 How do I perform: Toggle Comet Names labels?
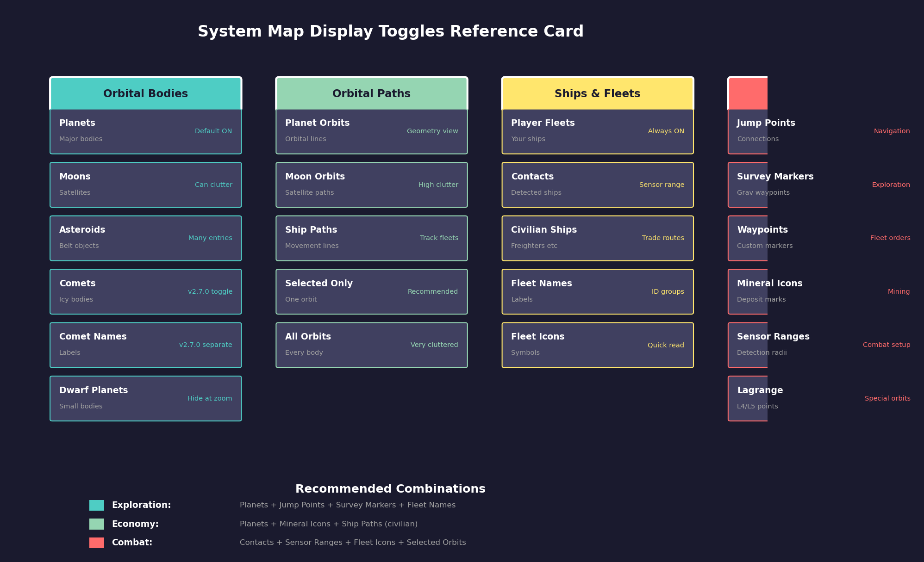pos(145,345)
